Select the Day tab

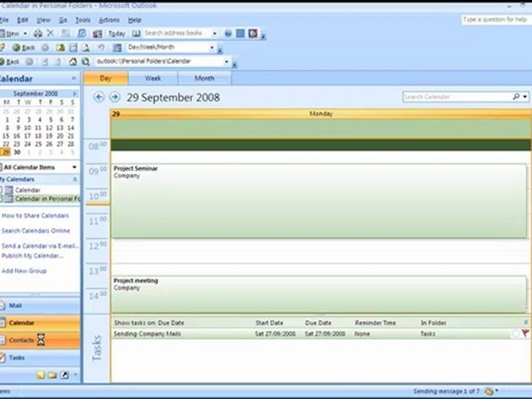(105, 78)
